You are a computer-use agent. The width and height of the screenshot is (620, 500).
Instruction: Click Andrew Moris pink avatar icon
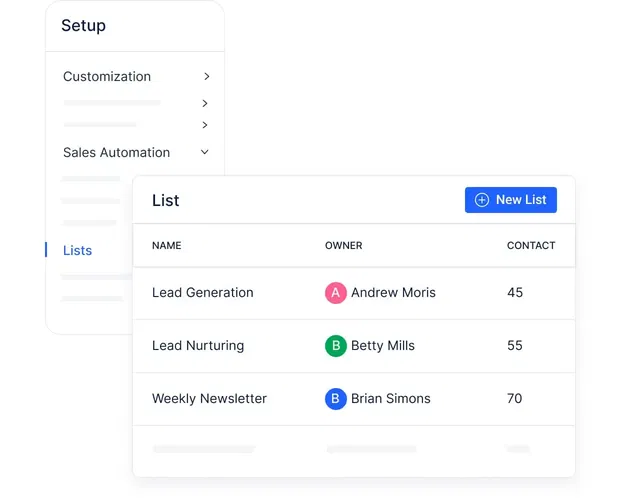click(x=336, y=293)
